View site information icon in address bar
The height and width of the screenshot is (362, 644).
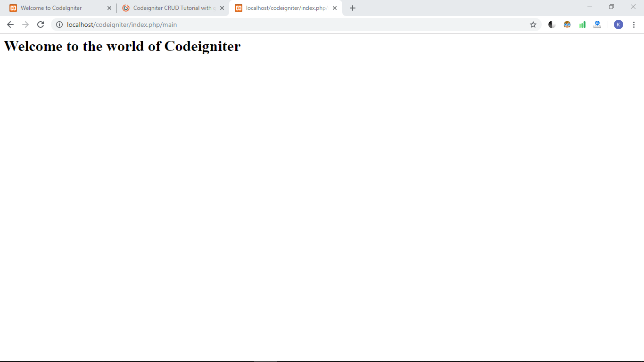tap(59, 25)
